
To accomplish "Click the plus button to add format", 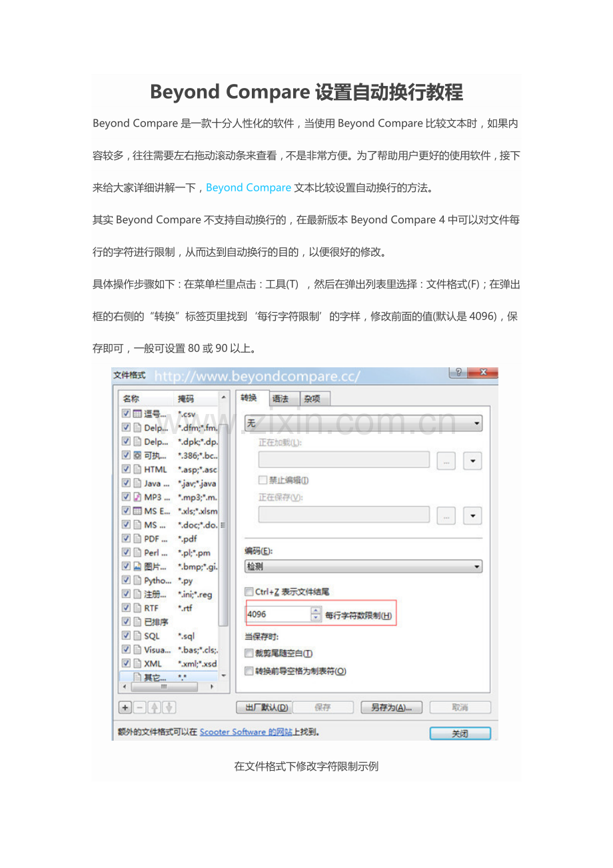I will coord(125,707).
